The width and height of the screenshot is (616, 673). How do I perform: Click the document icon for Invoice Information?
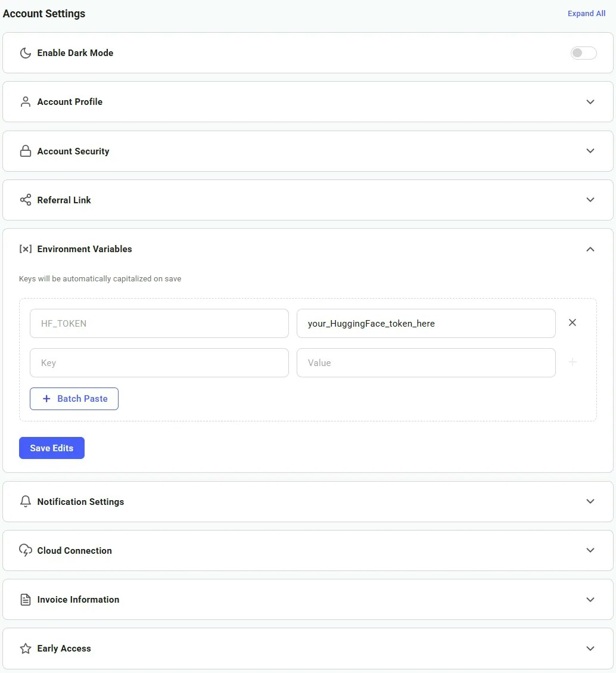point(25,600)
